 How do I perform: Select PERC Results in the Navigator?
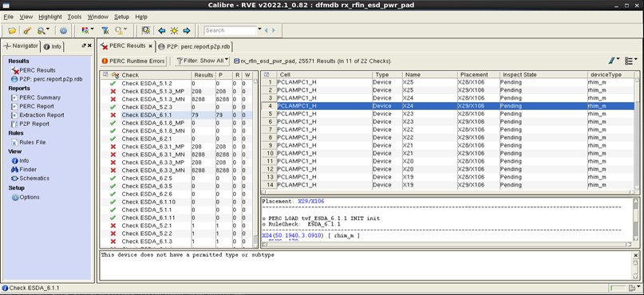point(34,71)
